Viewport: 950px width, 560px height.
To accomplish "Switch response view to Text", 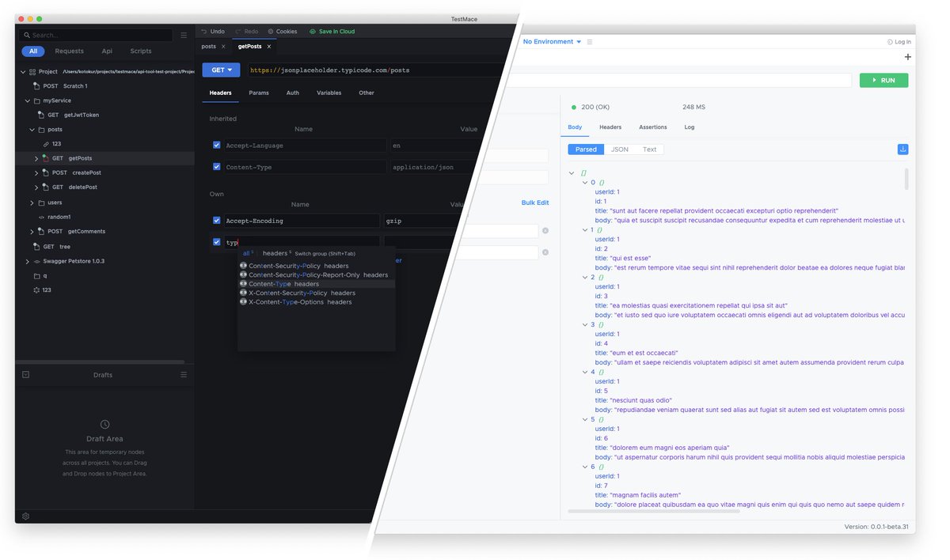I will point(649,149).
